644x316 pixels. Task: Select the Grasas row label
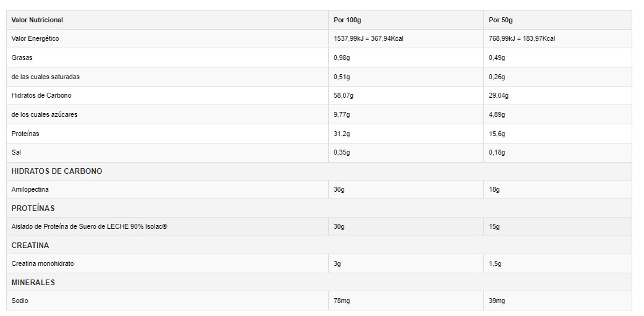tap(22, 58)
